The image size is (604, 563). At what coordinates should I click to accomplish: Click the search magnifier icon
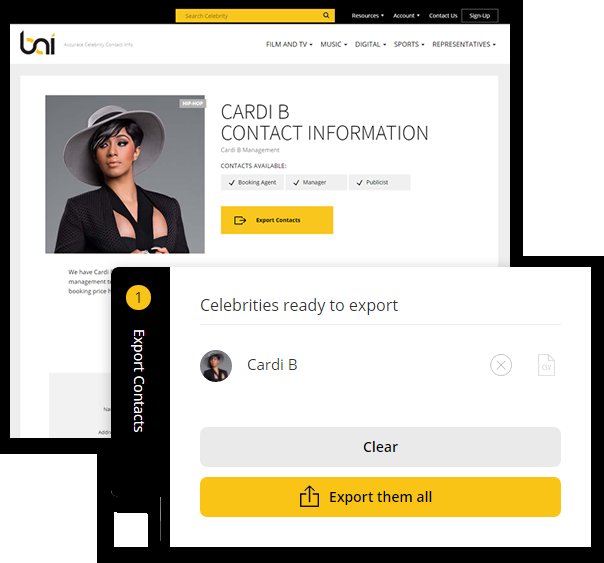pos(326,15)
